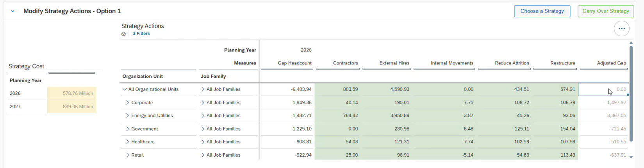
Task: Expand the Healthcare organization unit
Action: 127,142
